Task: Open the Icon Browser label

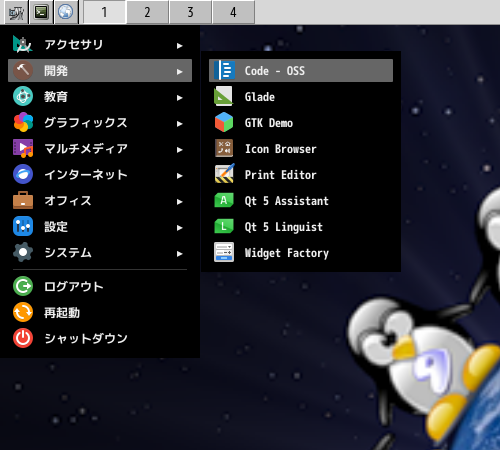Action: pos(281,149)
